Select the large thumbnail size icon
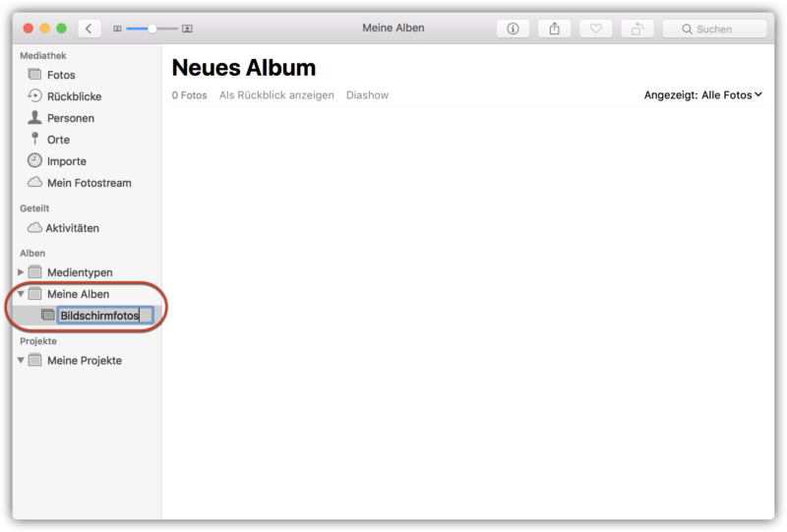The image size is (787, 532). [187, 30]
